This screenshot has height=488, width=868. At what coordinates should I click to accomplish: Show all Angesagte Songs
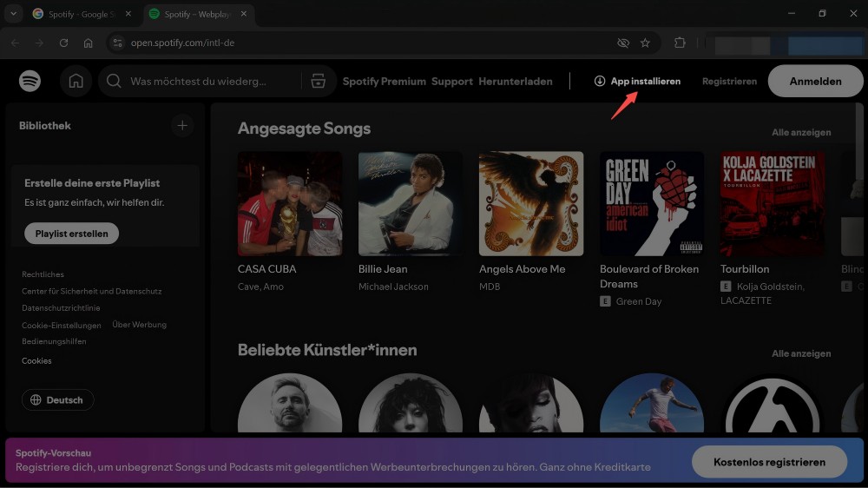click(x=801, y=132)
